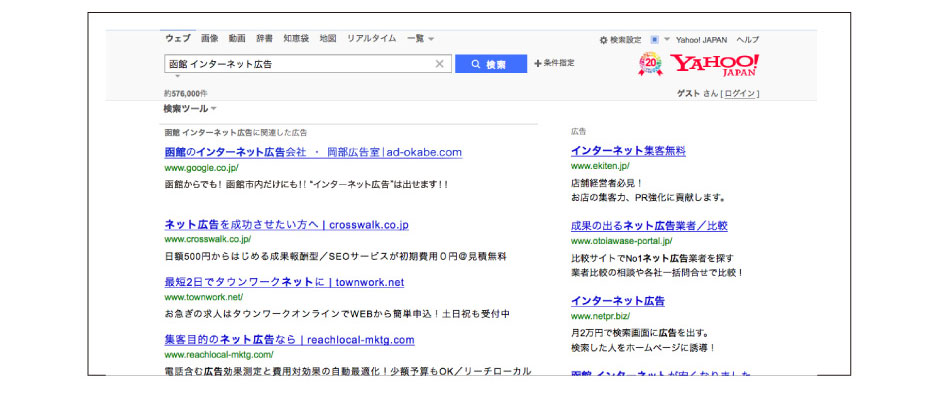Expand the suggestion arrow below search box
This screenshot has width=950, height=400.
coord(178,76)
